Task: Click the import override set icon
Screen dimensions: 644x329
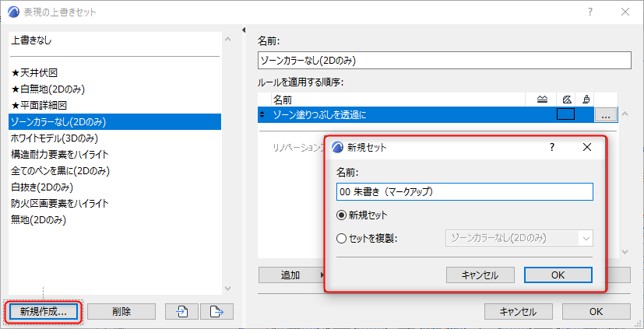Action: click(x=181, y=311)
